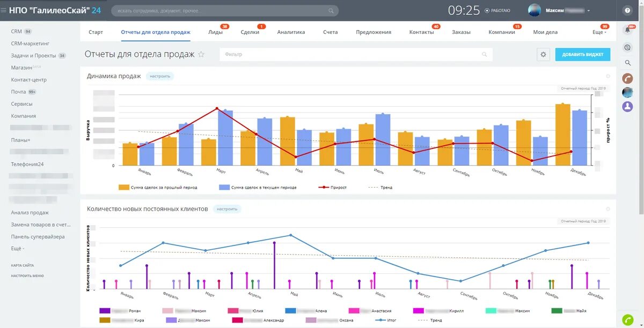644x328 pixels.
Task: Click the green telephony call button
Action: pyautogui.click(x=627, y=320)
